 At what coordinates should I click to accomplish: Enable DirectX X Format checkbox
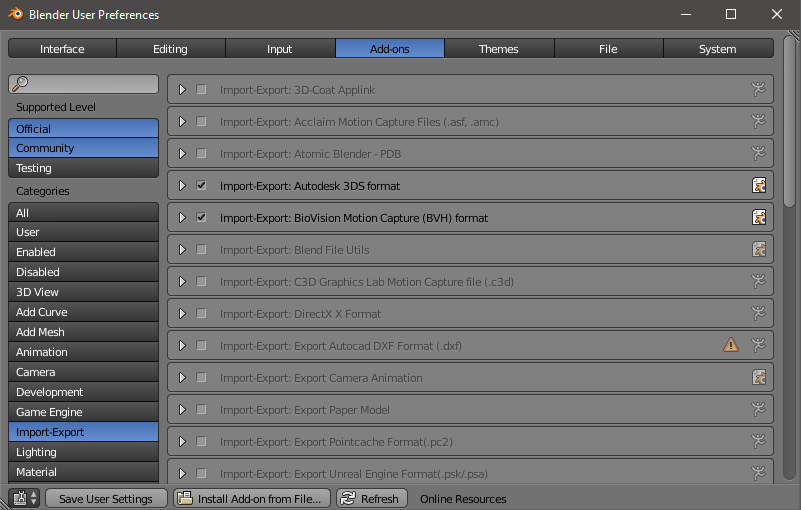pos(201,313)
